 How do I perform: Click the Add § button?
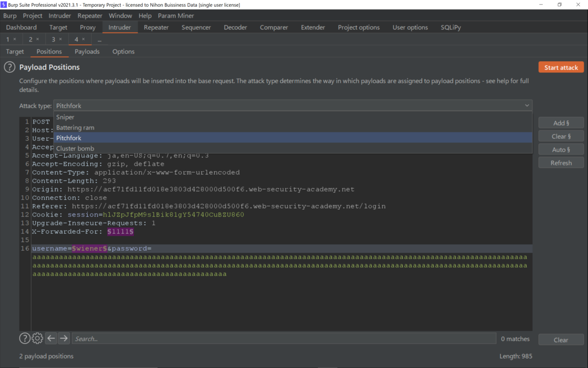[561, 123]
